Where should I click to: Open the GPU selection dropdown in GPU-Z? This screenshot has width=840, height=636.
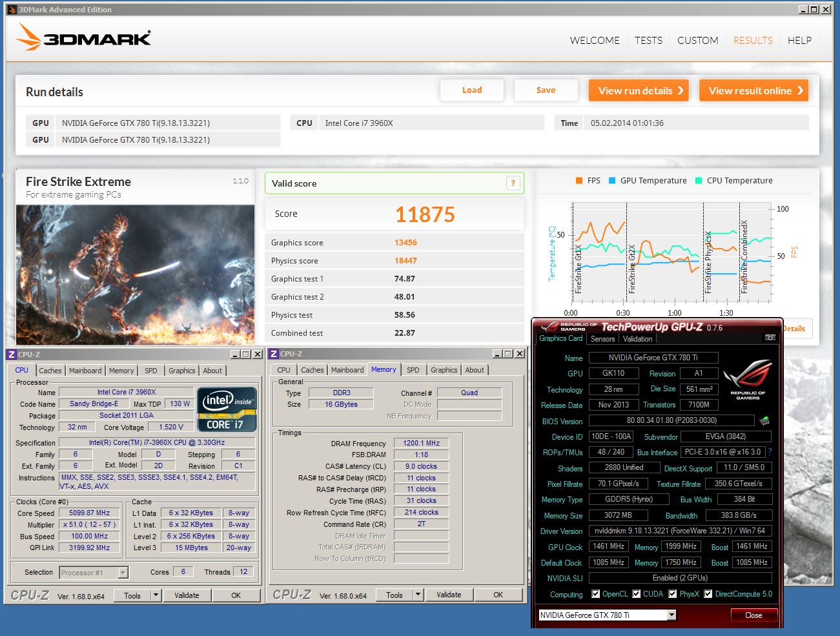672,615
